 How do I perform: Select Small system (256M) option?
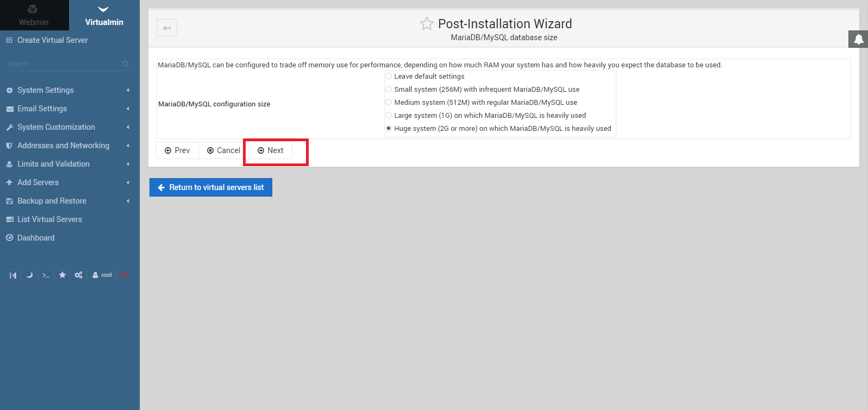point(389,89)
